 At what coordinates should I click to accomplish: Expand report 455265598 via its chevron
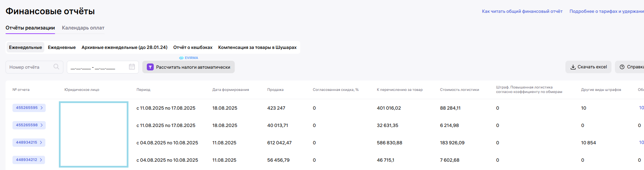click(42, 125)
